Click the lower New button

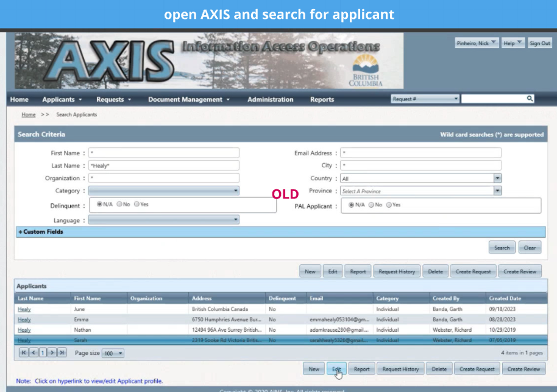314,369
